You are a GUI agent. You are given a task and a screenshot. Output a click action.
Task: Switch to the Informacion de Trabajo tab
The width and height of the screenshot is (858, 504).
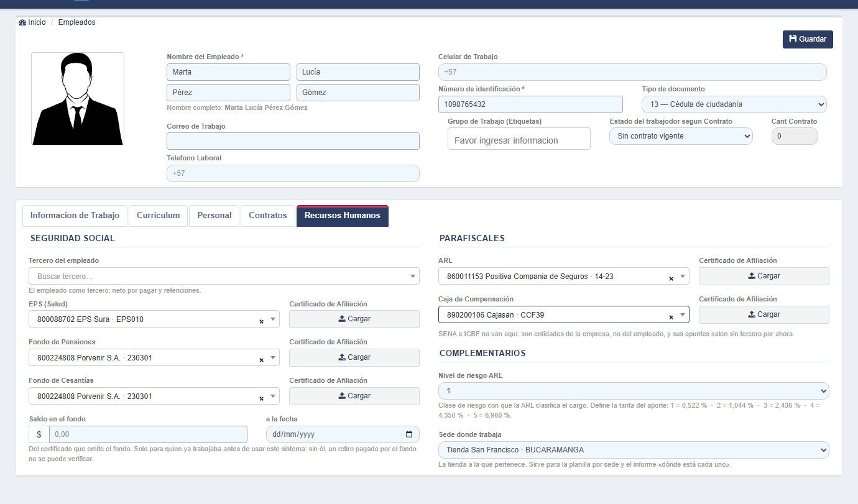75,216
